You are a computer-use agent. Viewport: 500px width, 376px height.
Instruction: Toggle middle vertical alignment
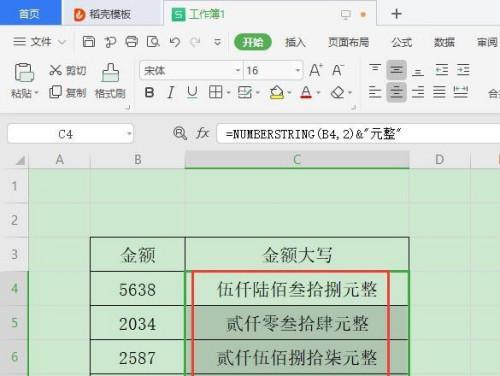(x=396, y=70)
